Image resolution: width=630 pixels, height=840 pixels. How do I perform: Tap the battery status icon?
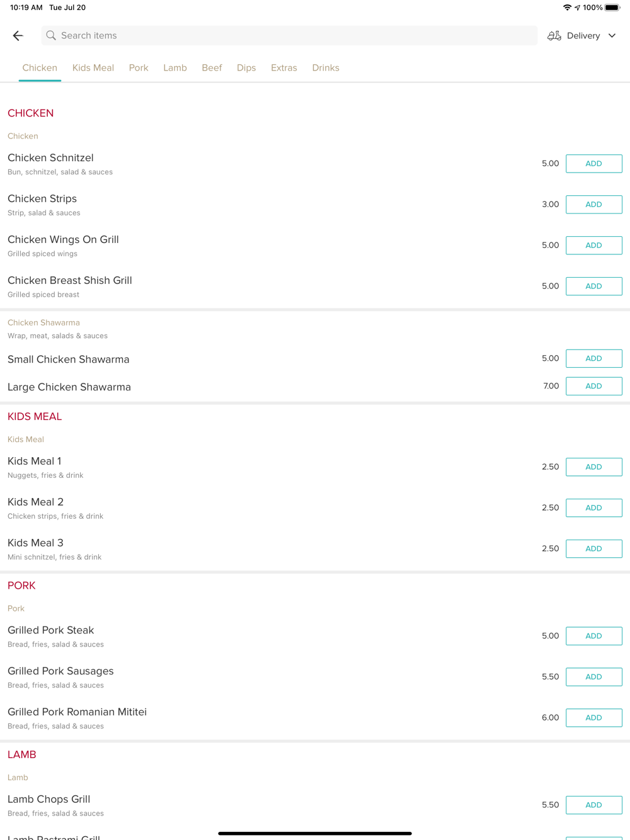click(612, 8)
